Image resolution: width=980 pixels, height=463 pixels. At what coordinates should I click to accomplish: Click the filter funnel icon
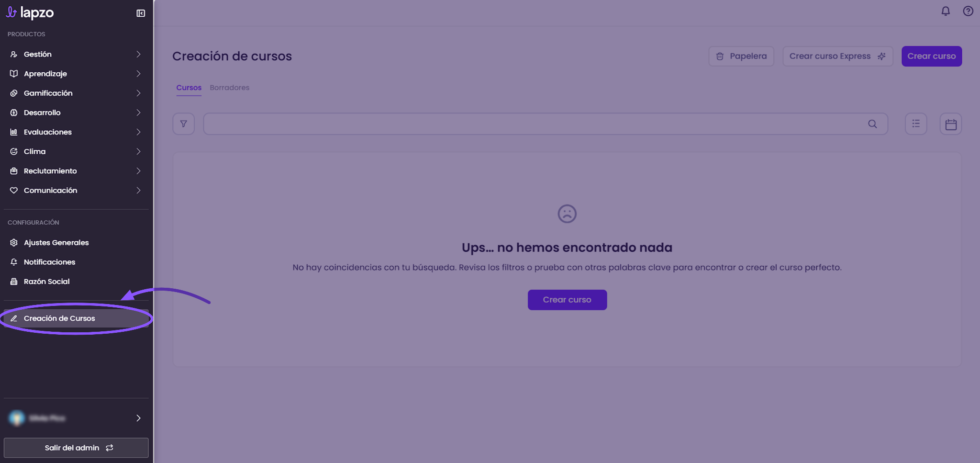tap(184, 124)
